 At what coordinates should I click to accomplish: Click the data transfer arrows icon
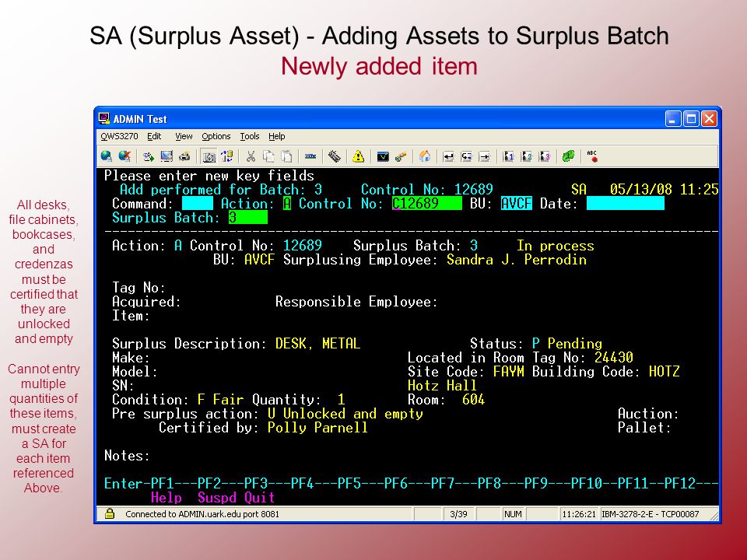(x=226, y=156)
